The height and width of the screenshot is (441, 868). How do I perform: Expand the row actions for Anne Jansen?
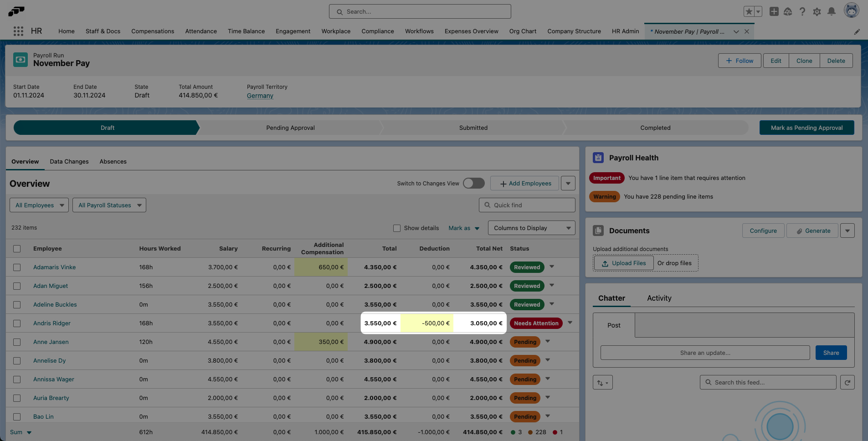point(547,342)
